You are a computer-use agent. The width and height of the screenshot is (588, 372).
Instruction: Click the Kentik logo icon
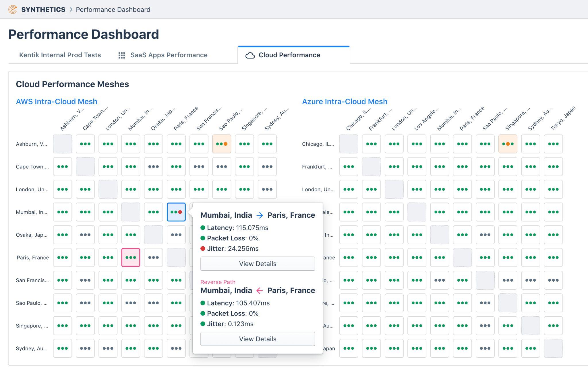pos(13,9)
